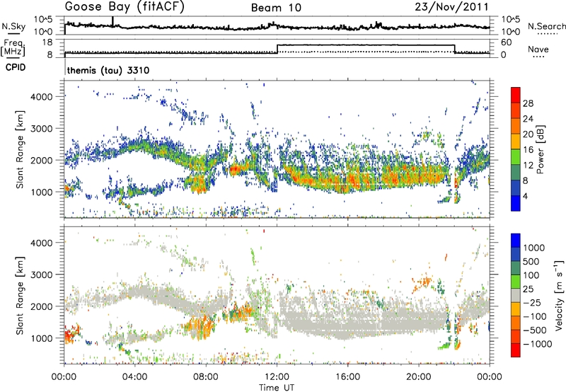Select the 'Velocity [m s⁻¹]' colorbar title
The width and height of the screenshot is (566, 392).
click(x=559, y=295)
